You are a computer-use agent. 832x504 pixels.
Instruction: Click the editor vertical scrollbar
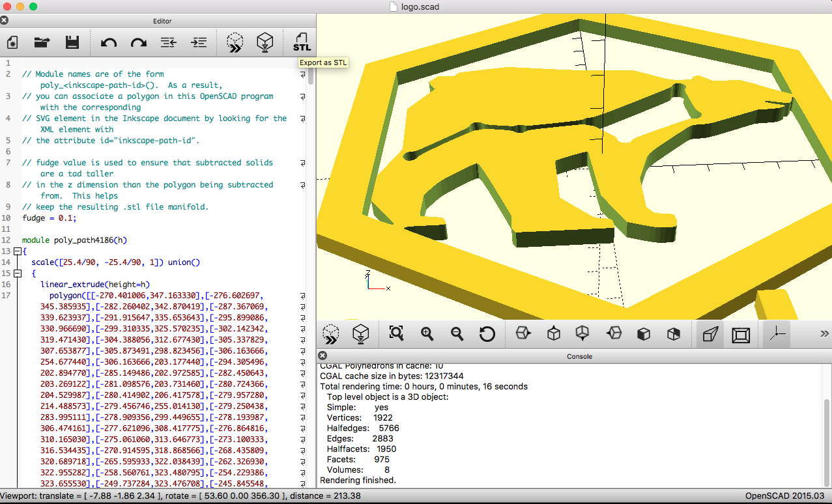point(311,72)
